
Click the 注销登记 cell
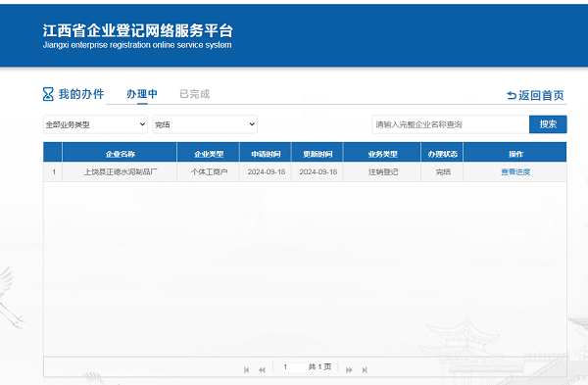coord(382,172)
